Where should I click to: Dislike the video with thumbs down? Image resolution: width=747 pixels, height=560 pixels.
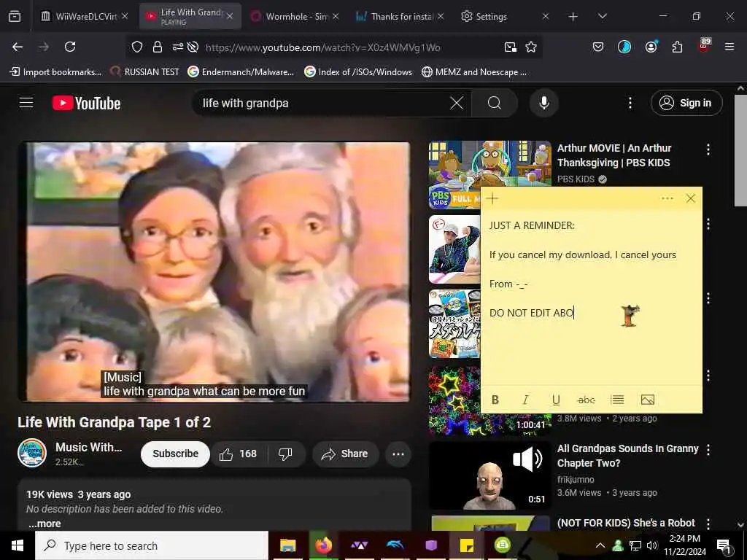(285, 454)
